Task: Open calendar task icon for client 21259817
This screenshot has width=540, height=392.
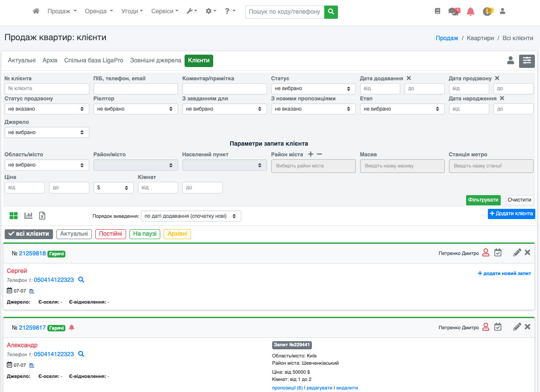Action: (498, 327)
